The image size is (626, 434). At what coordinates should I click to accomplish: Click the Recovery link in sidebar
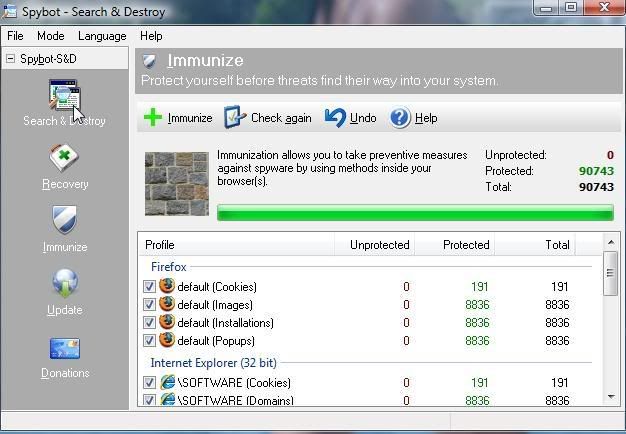[x=65, y=184]
